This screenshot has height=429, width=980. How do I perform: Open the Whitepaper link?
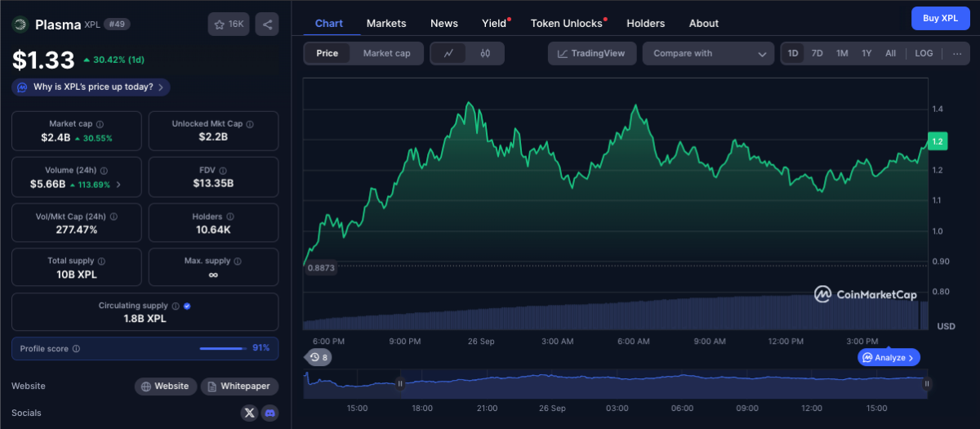pyautogui.click(x=239, y=386)
